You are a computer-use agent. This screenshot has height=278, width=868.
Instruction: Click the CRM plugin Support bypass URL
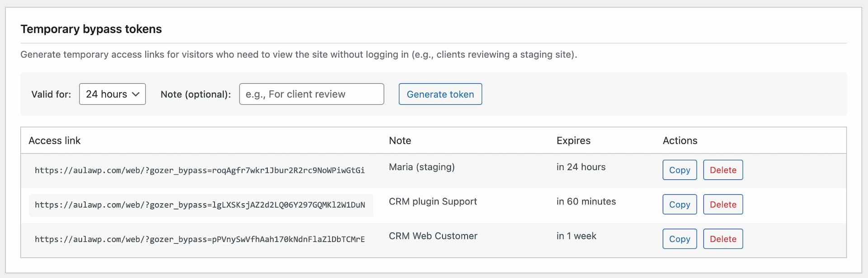point(199,205)
